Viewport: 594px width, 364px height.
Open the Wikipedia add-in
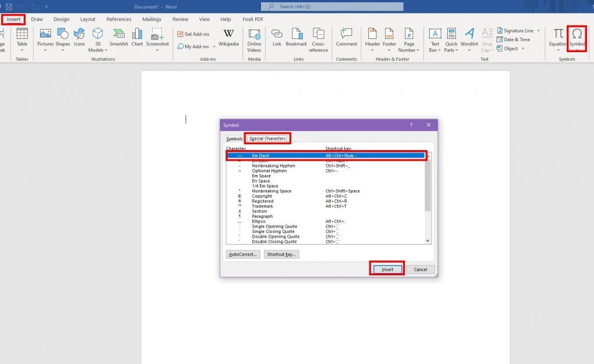[229, 36]
